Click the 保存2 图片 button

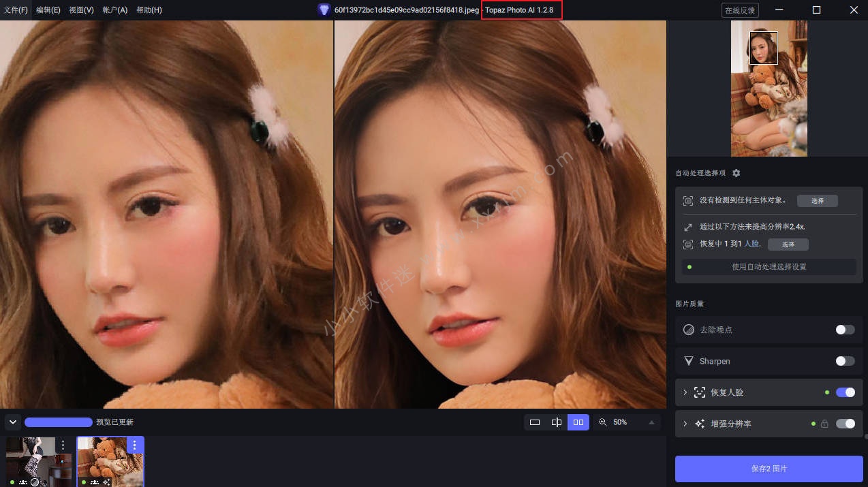pos(769,469)
